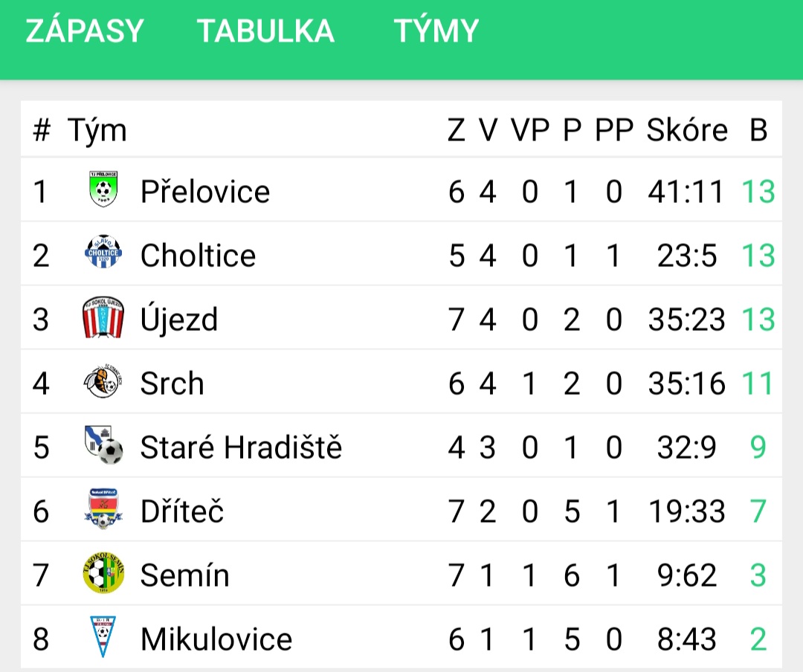Click the Skóre column header
Screen dimensions: 803x672
[x=687, y=130]
